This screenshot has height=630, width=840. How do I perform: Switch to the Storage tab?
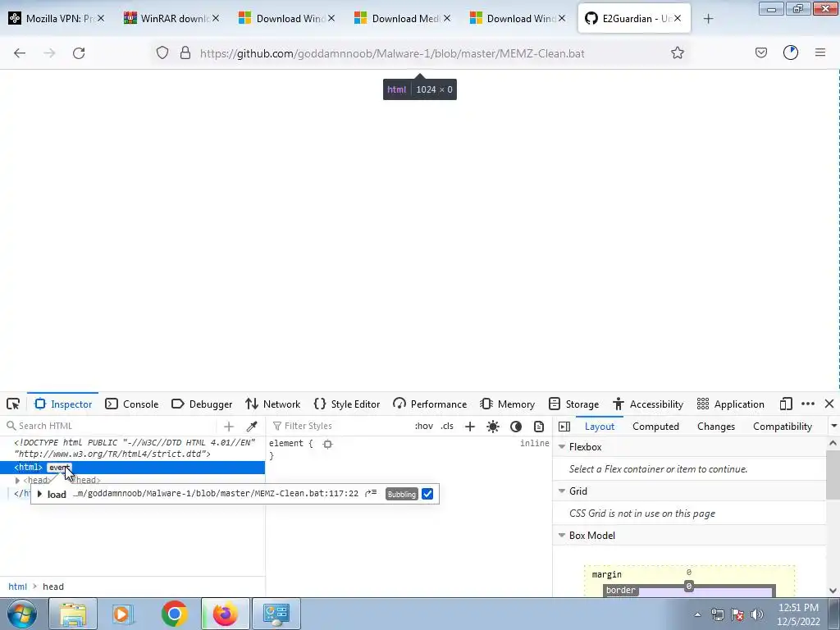tap(573, 404)
